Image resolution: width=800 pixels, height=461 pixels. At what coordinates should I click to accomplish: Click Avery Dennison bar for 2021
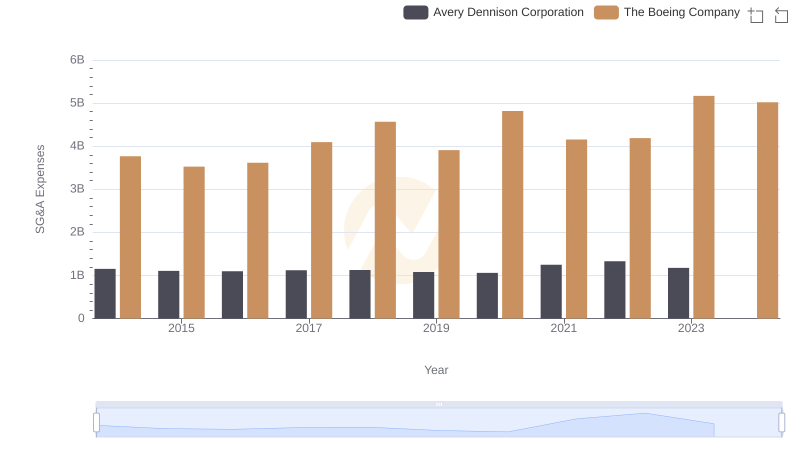(x=551, y=292)
